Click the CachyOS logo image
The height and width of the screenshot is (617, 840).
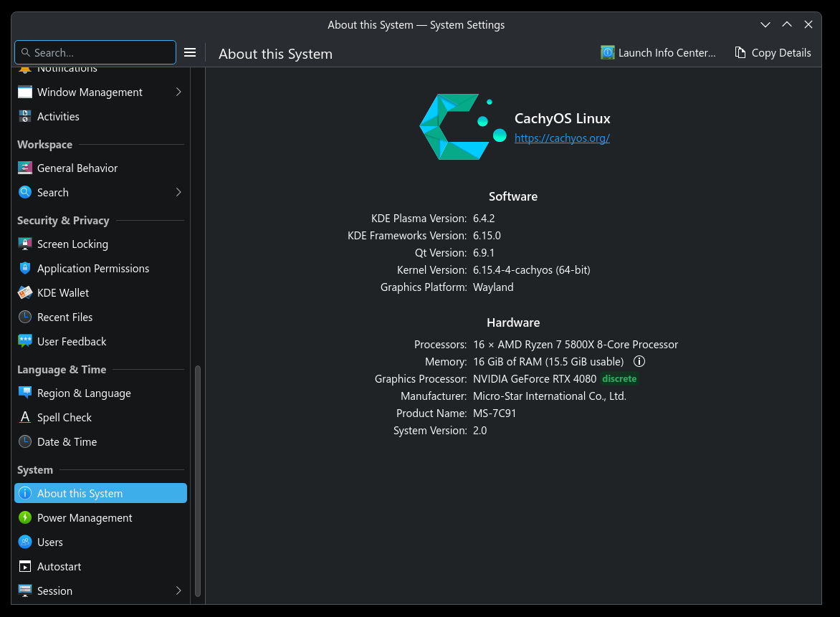[x=463, y=127]
